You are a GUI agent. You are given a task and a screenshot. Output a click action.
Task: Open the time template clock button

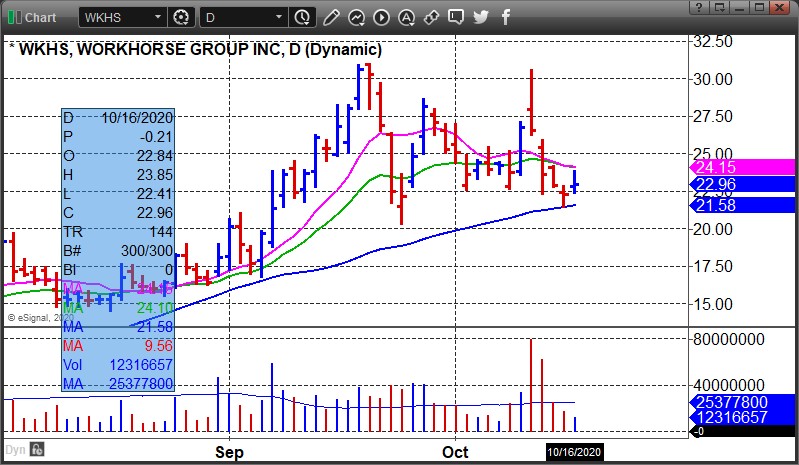click(302, 17)
